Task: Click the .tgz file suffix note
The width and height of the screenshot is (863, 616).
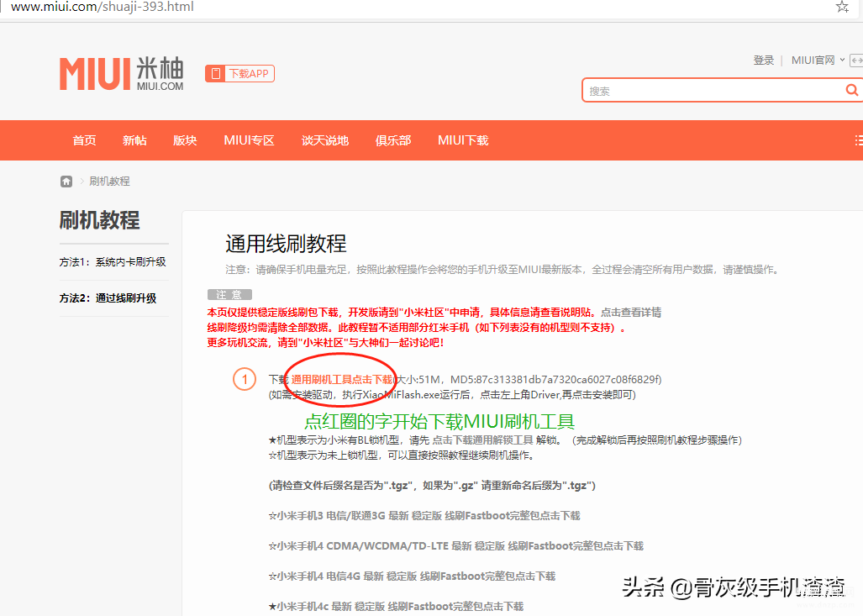Action: (432, 486)
